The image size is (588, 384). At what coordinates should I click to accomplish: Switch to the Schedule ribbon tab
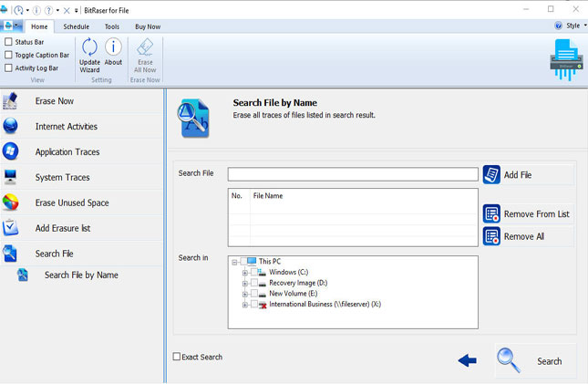tap(77, 26)
